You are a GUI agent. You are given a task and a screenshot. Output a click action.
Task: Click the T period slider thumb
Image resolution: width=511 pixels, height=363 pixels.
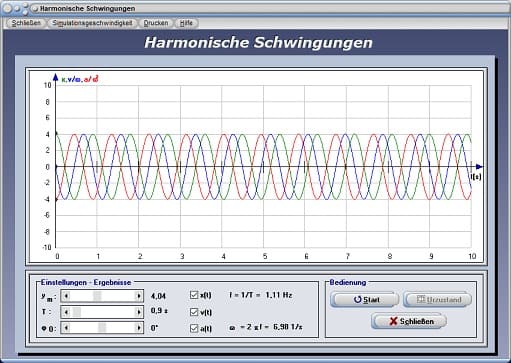(x=77, y=312)
